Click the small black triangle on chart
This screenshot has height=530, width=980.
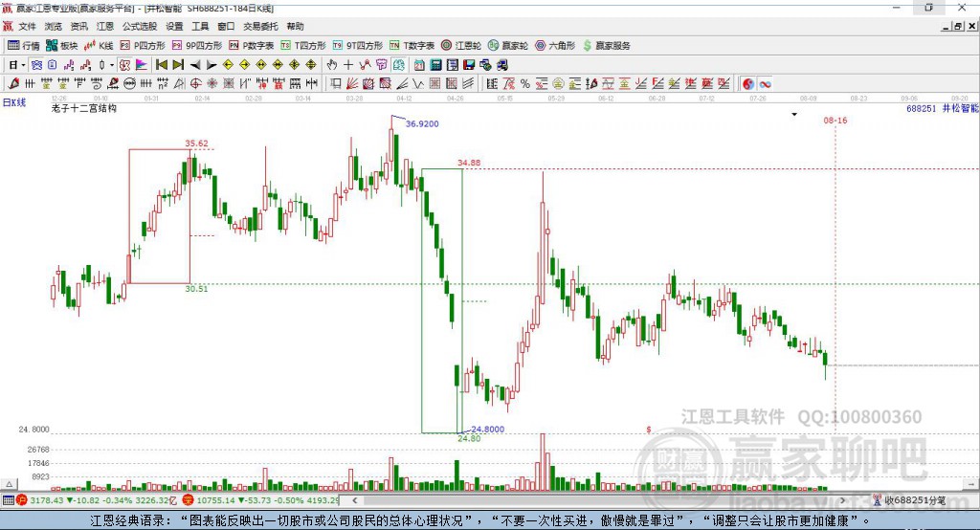point(794,115)
